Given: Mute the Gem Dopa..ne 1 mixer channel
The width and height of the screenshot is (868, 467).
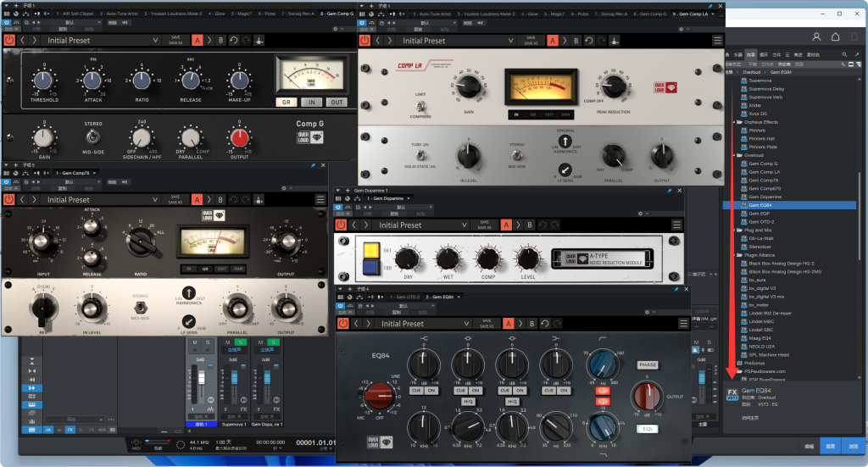Looking at the screenshot, I should 260,342.
